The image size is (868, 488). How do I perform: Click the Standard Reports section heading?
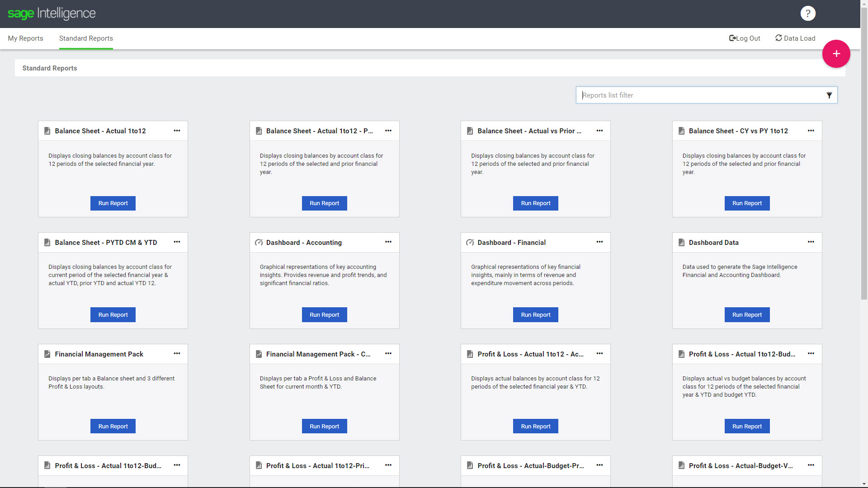pyautogui.click(x=50, y=68)
